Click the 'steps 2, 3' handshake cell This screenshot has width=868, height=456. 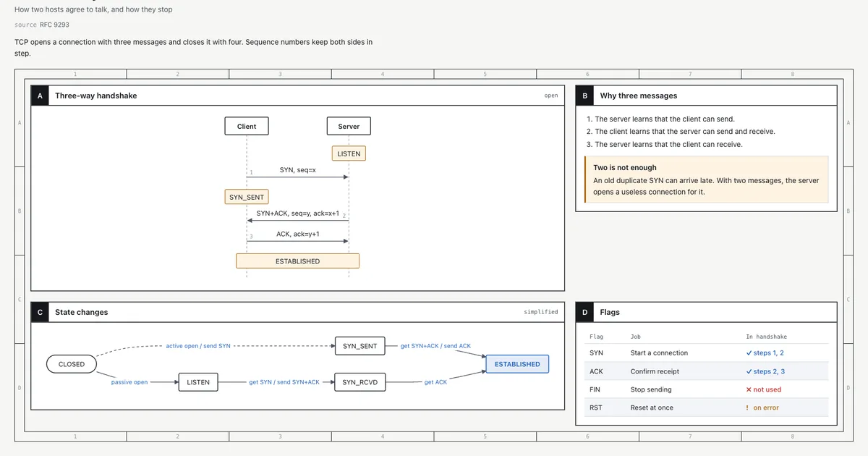pos(765,371)
